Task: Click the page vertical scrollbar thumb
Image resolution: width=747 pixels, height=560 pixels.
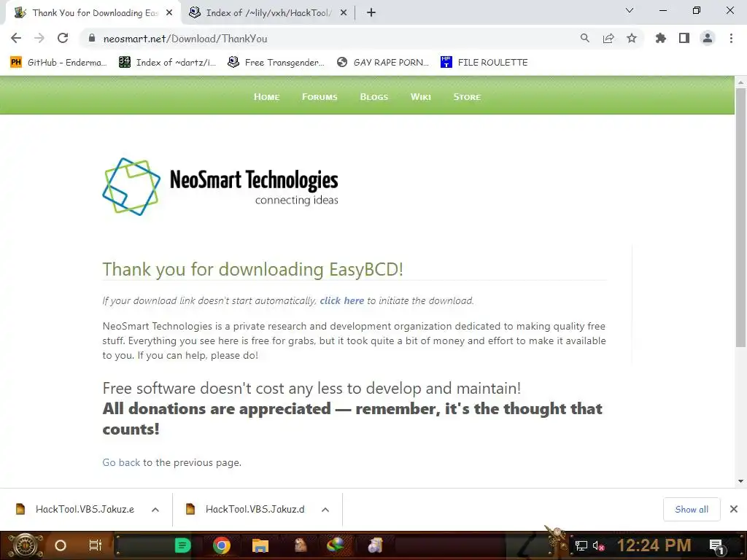Action: point(740,217)
